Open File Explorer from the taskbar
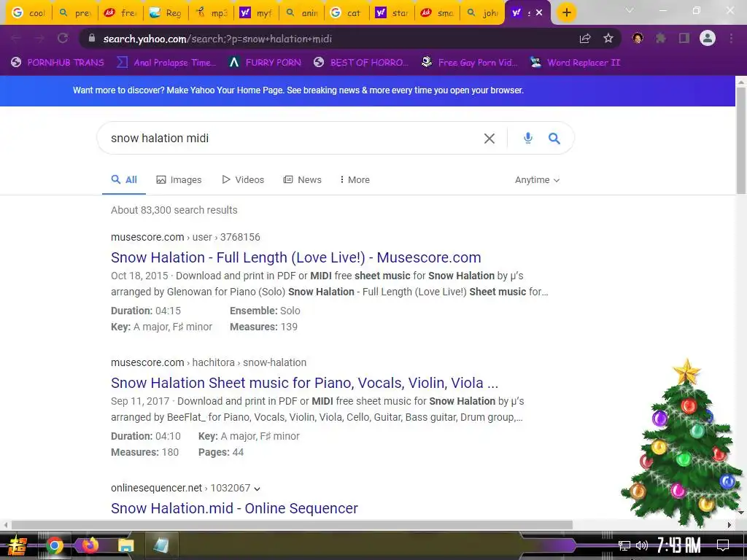The image size is (747, 560). click(x=125, y=545)
